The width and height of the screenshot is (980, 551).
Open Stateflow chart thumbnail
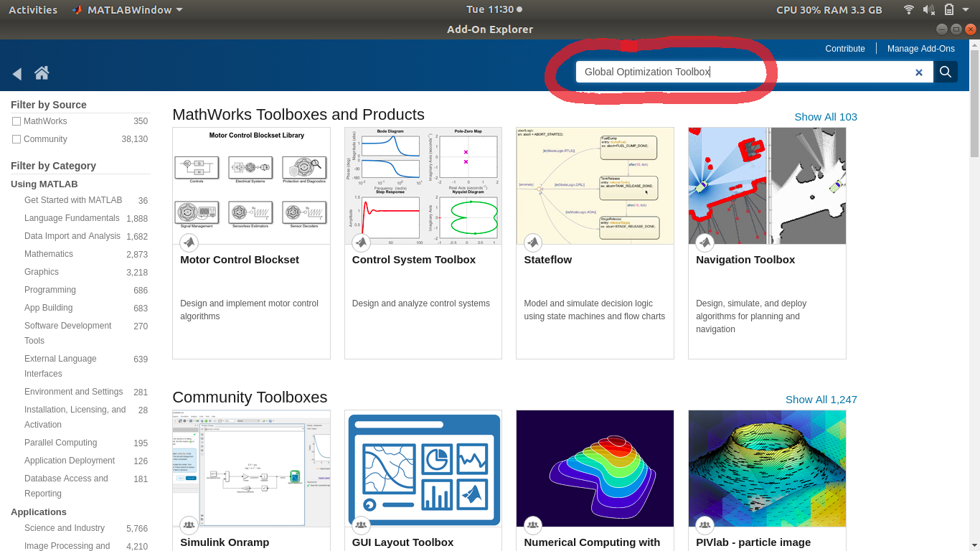(595, 186)
